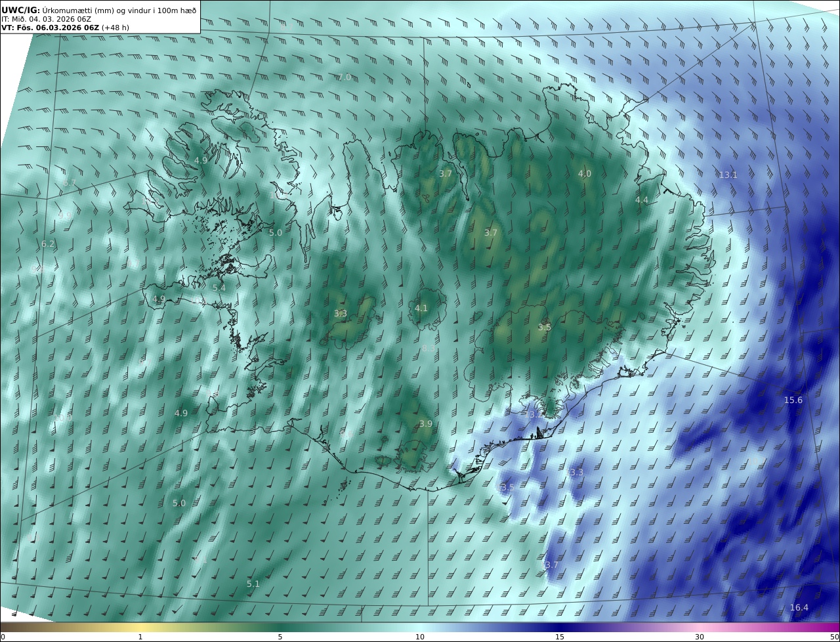Select the 16.4 precipitation value

pyautogui.click(x=799, y=608)
